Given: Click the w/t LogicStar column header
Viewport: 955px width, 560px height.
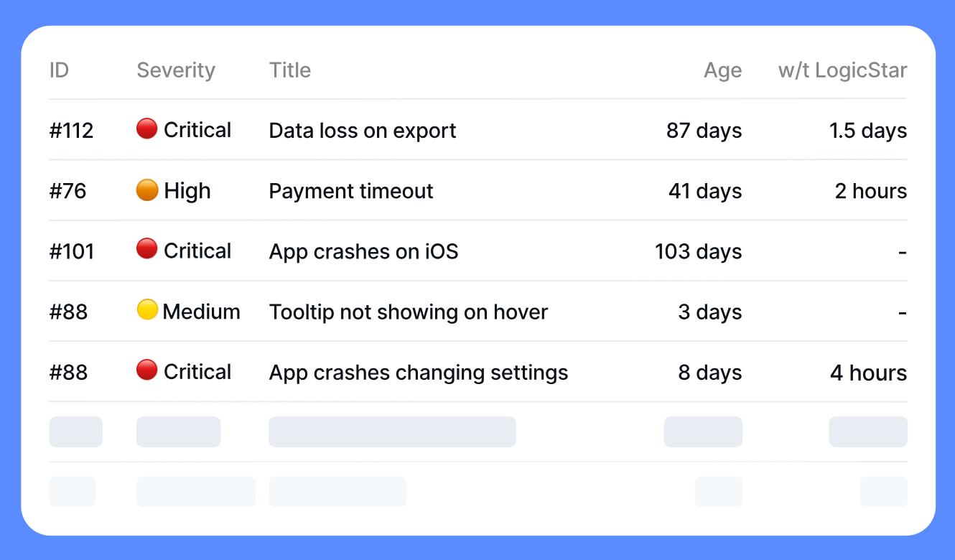Looking at the screenshot, I should click(842, 70).
